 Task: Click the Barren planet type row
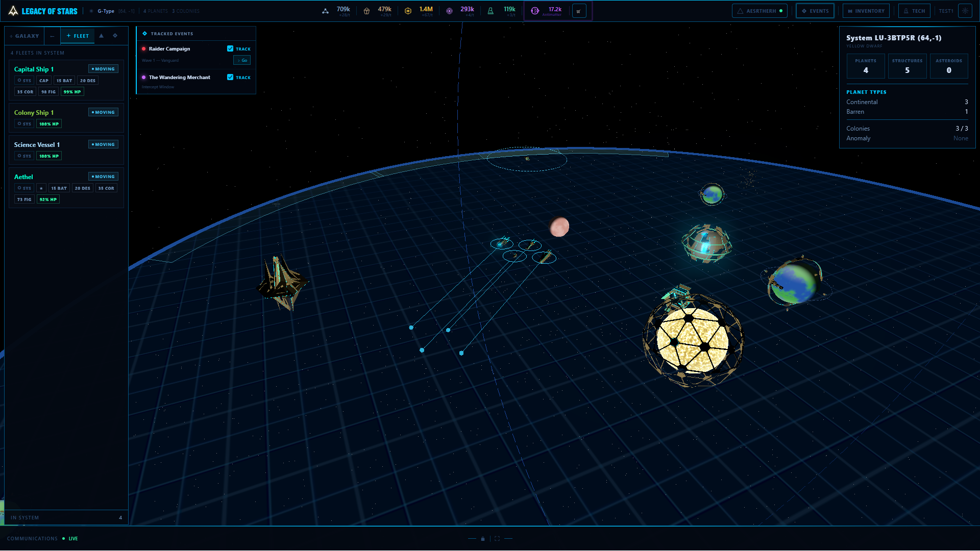coord(907,112)
